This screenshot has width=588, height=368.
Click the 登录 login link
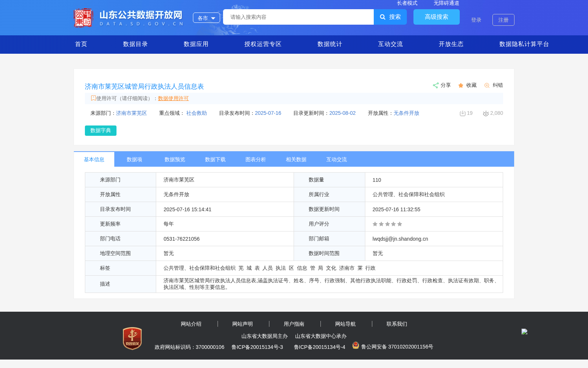(476, 20)
